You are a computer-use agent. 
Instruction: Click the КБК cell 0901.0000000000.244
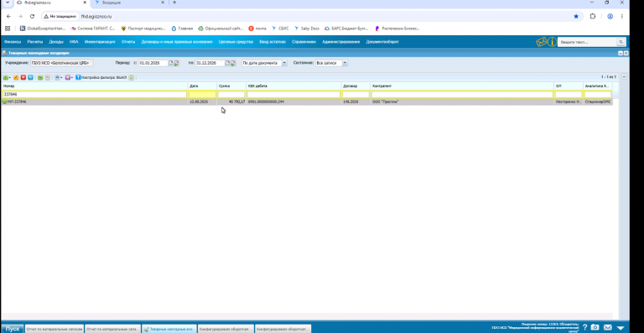point(293,101)
